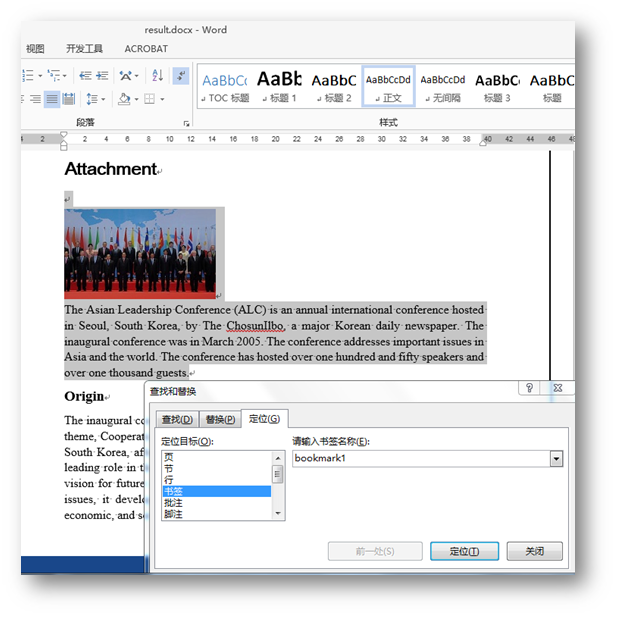
Task: Apply the 标题 1 style
Action: pos(279,87)
